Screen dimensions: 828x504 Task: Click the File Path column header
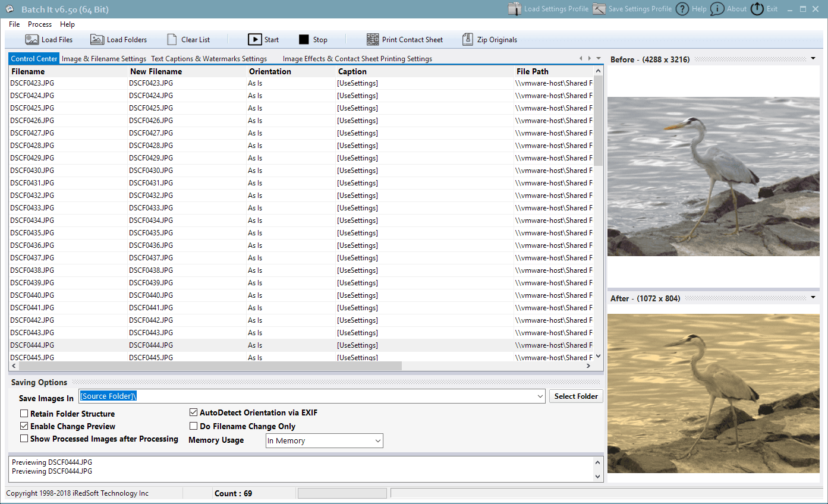554,71
